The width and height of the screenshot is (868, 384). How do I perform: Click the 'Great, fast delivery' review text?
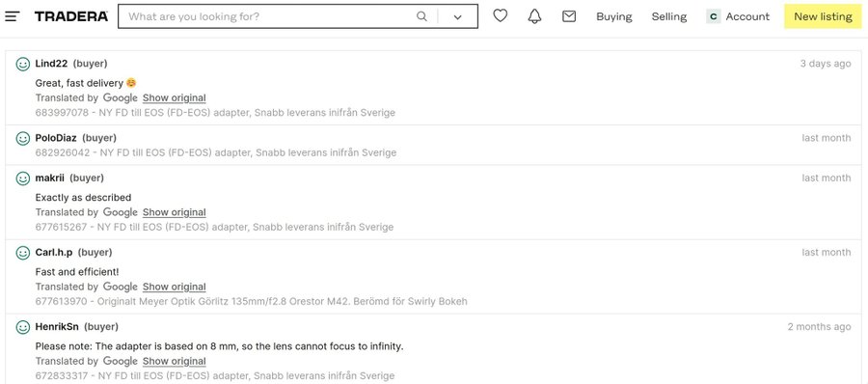pos(86,83)
